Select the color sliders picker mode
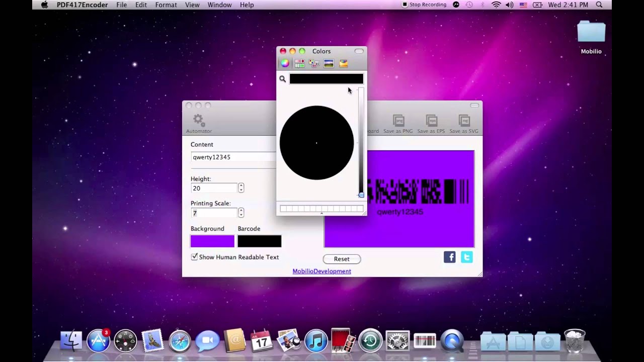 click(x=299, y=63)
